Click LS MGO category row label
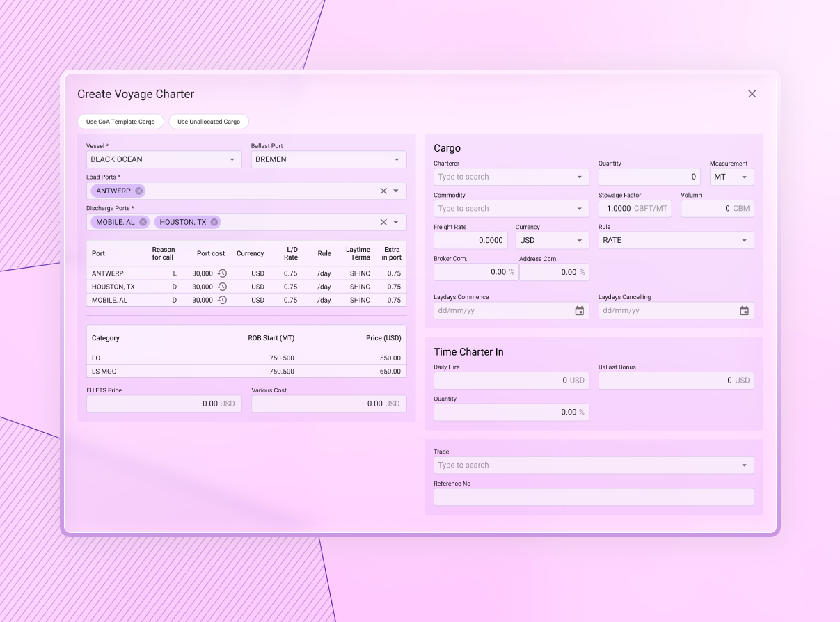This screenshot has width=840, height=622. (103, 372)
